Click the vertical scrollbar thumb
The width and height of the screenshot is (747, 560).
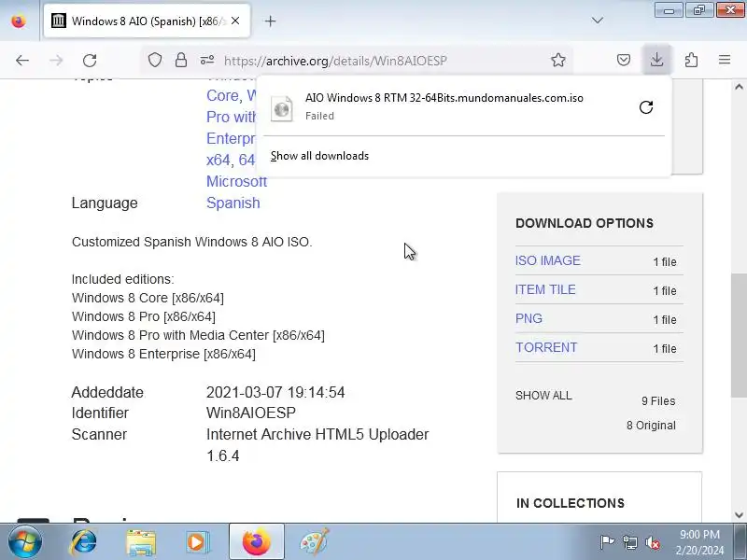pos(739,335)
